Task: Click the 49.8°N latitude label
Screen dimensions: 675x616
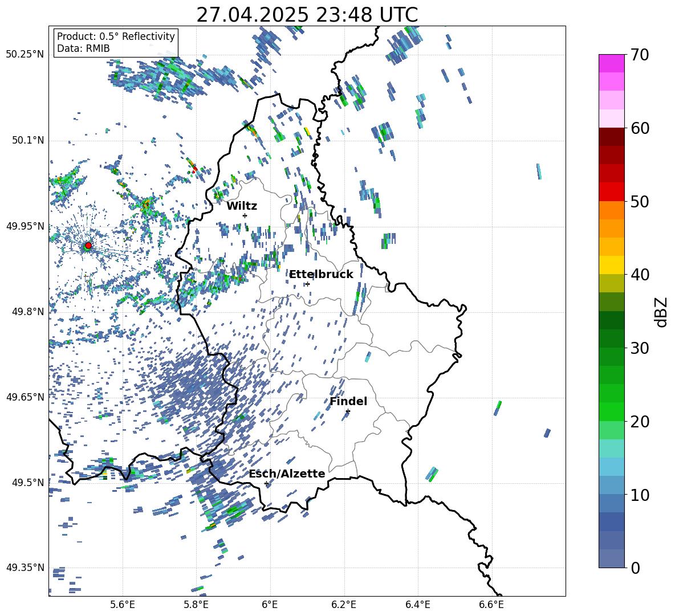Action: pos(27,312)
